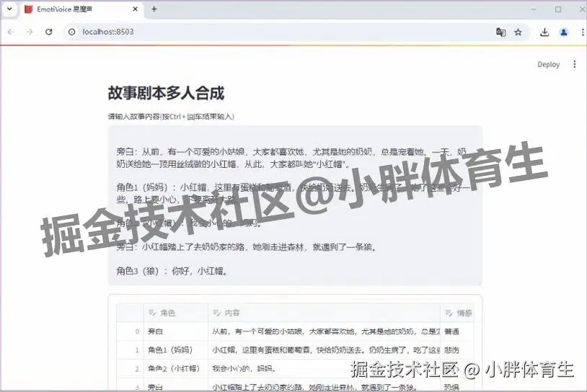Click content cell 小红帽，这里有蛋糕和葡萄酒
587x392 pixels.
pyautogui.click(x=325, y=350)
